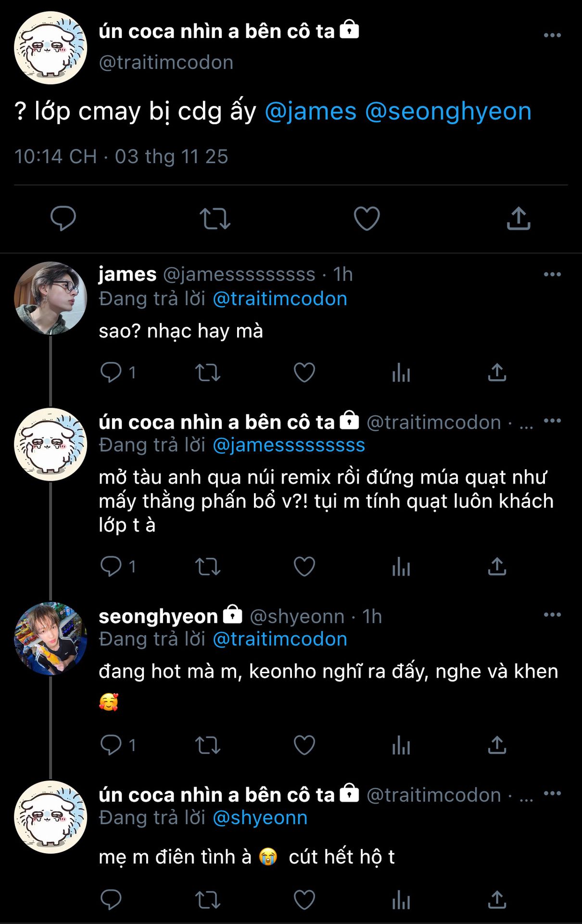Open the @seonghyeon mention in main tweet

(x=448, y=111)
